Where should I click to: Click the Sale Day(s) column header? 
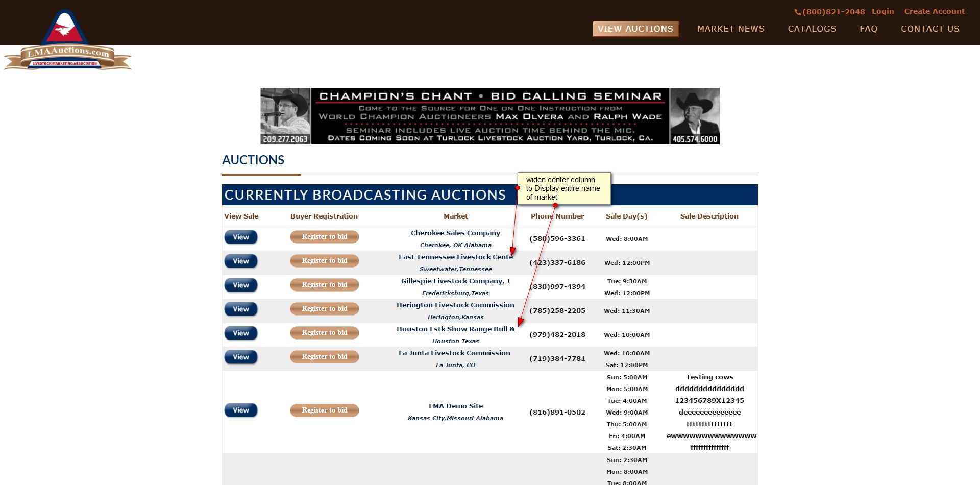pyautogui.click(x=627, y=216)
